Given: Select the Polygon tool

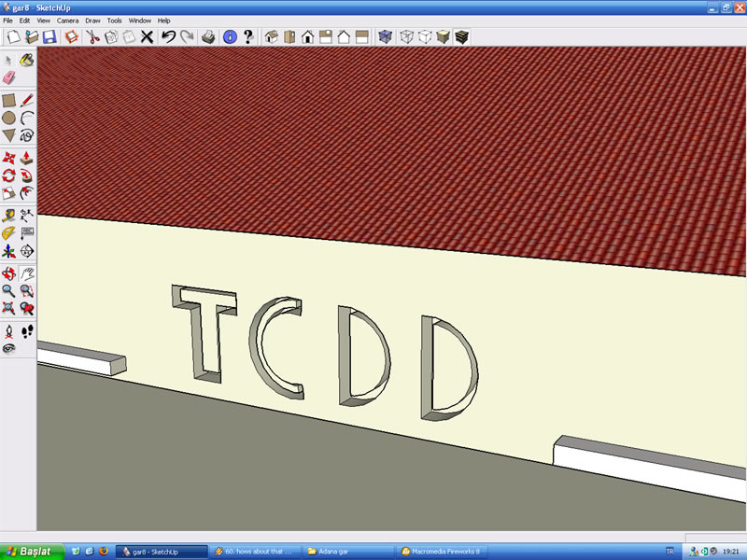Looking at the screenshot, I should [x=8, y=135].
